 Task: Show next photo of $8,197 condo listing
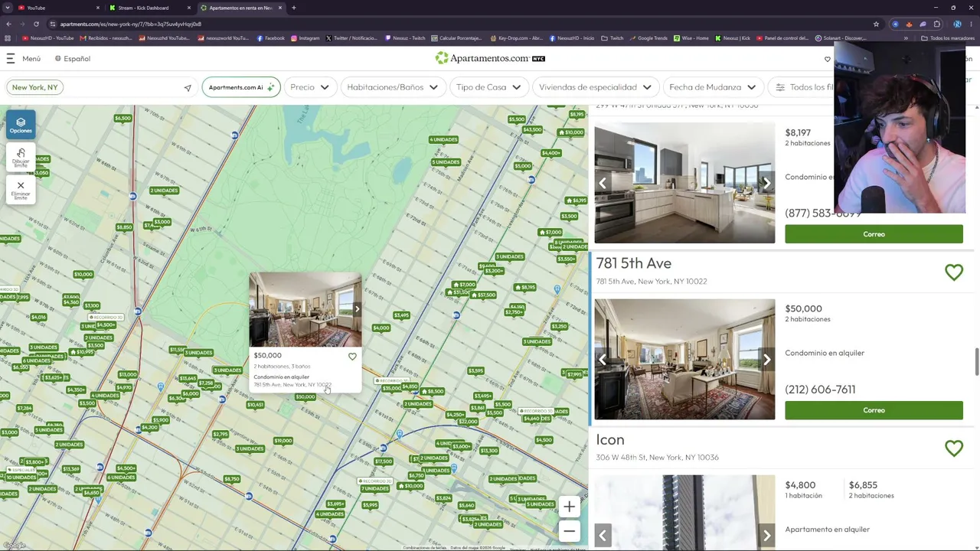(766, 183)
